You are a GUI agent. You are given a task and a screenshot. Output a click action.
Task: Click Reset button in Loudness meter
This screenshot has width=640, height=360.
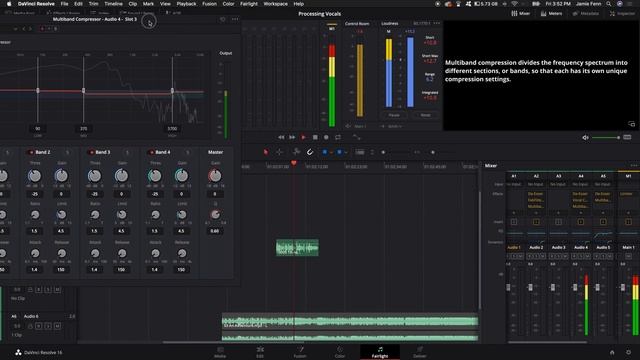[425, 115]
